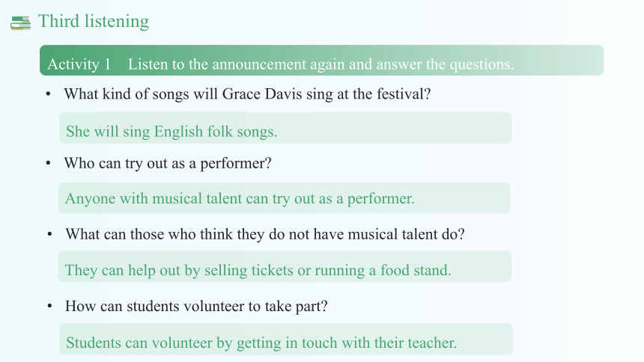This screenshot has height=362, width=644.
Task: Click the answer "She will sing English folk songs."
Action: (x=171, y=132)
